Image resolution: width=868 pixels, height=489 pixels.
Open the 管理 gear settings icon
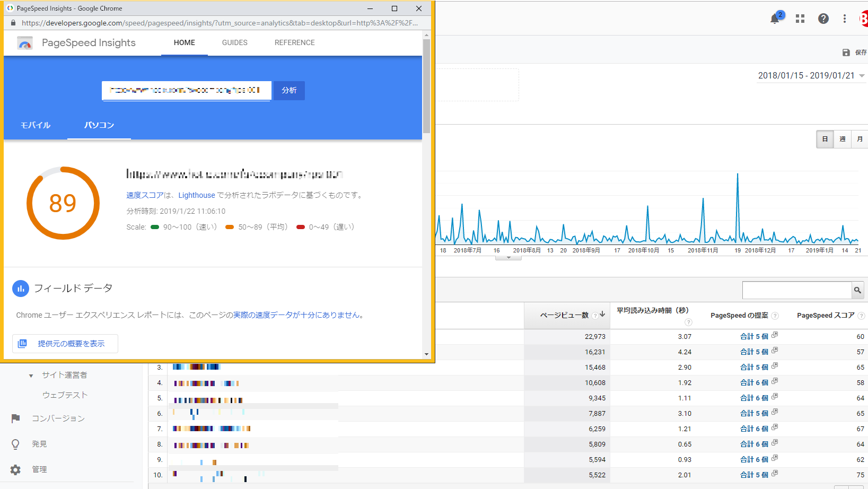coord(16,469)
